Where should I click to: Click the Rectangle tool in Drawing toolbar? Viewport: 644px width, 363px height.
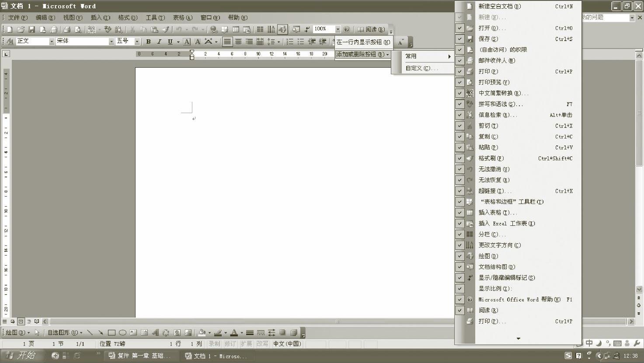tap(111, 332)
